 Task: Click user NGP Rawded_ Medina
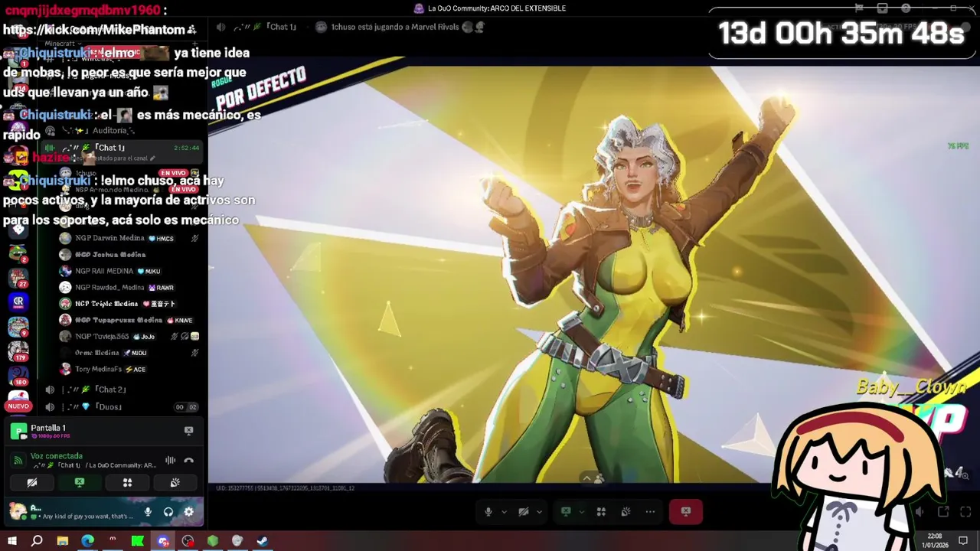129,288
